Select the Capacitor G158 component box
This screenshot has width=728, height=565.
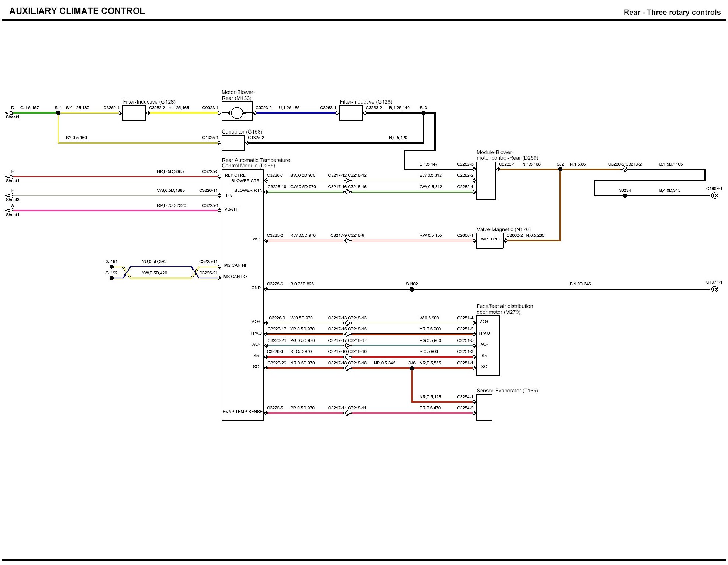click(x=233, y=143)
